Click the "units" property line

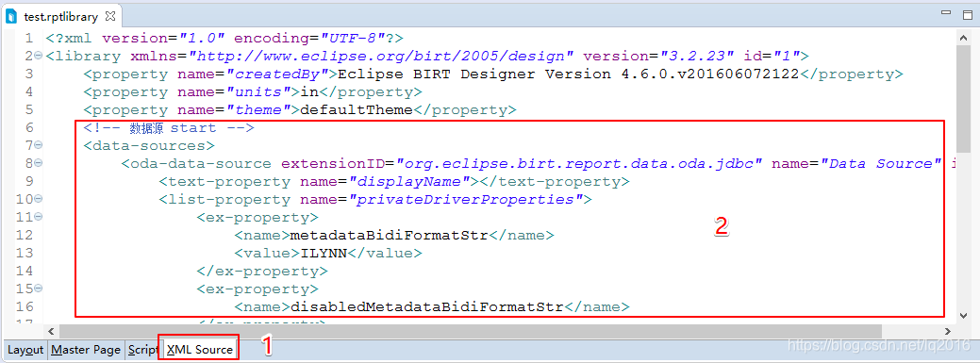[253, 91]
